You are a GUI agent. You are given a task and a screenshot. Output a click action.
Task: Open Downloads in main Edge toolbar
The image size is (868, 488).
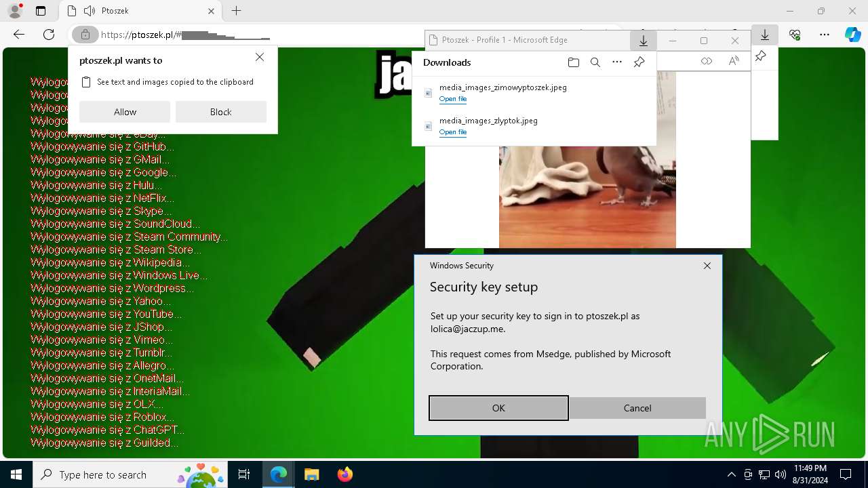[765, 35]
